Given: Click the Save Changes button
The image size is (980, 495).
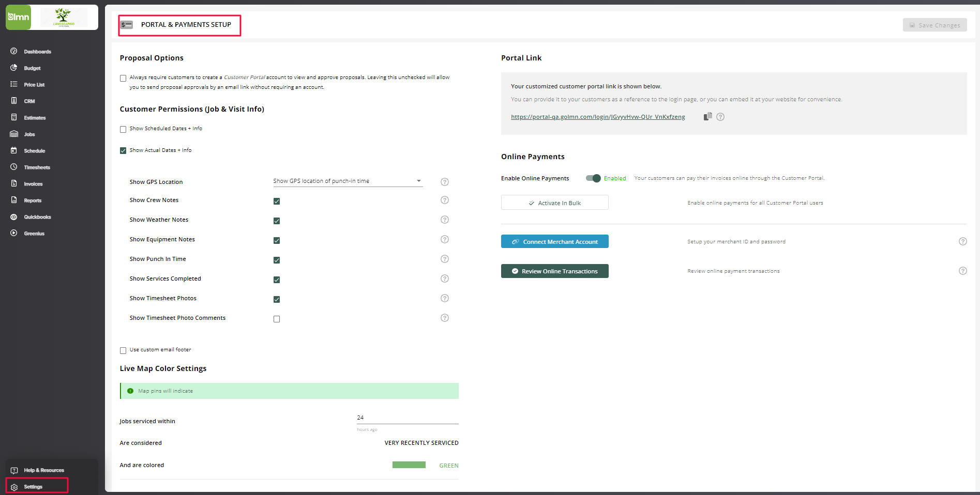Looking at the screenshot, I should (934, 25).
